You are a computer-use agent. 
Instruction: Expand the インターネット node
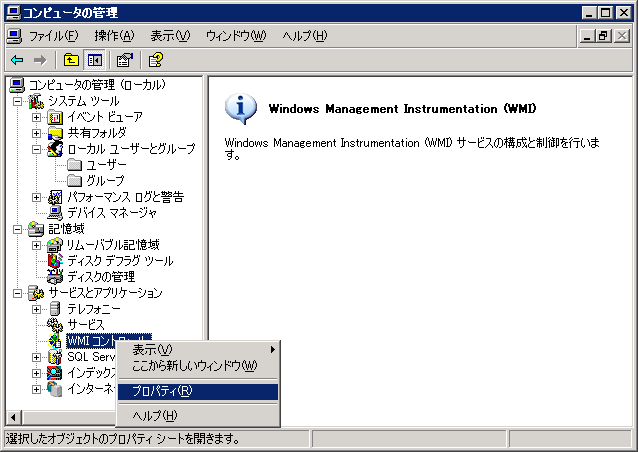point(36,389)
